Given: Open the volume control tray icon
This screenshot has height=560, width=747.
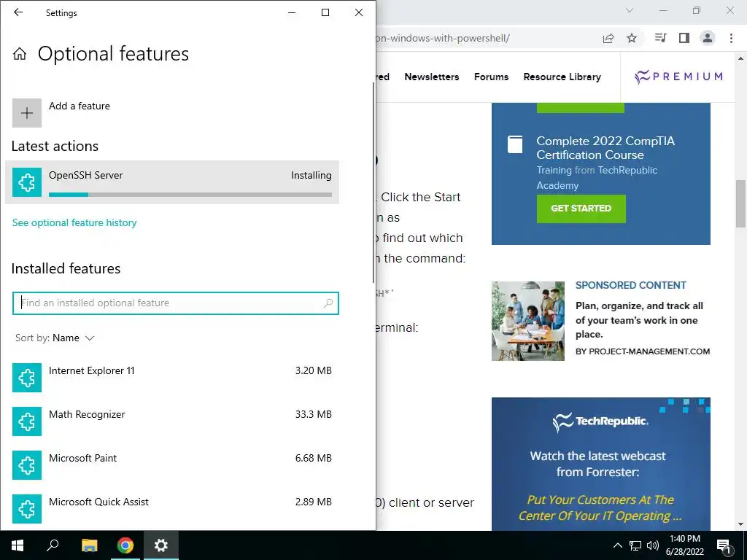Looking at the screenshot, I should click(653, 545).
